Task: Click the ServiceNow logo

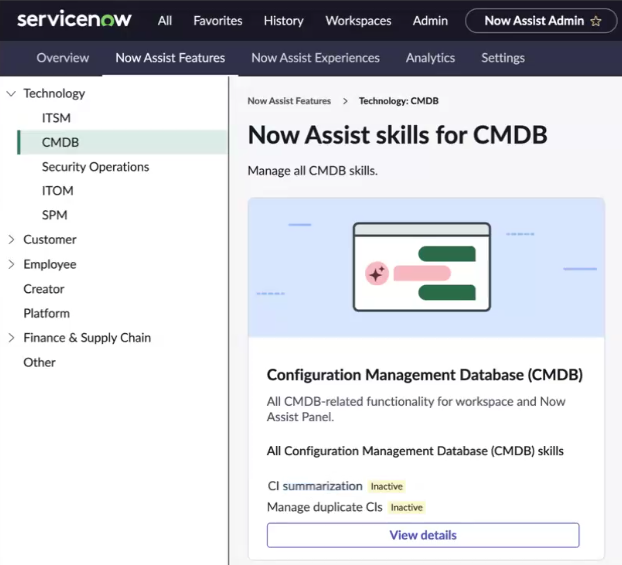Action: [74, 20]
